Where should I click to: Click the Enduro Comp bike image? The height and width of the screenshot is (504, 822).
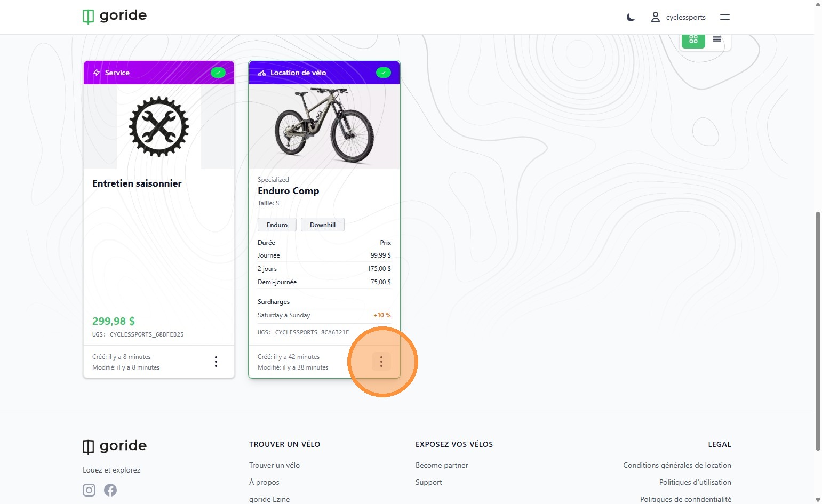point(324,126)
